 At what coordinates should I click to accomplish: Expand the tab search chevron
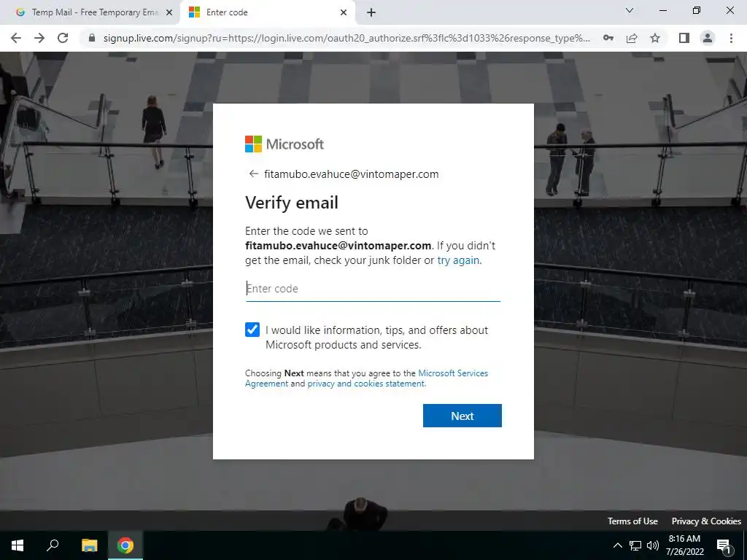point(630,10)
